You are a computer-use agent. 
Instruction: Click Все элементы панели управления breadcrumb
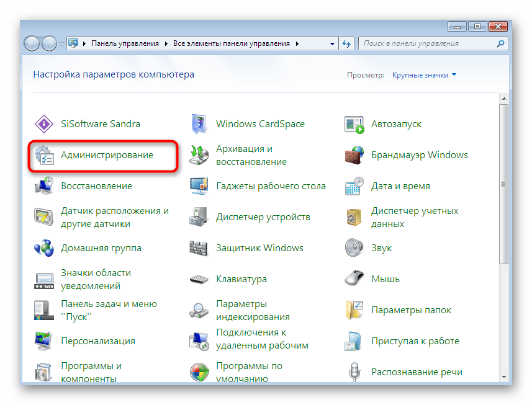tap(232, 43)
